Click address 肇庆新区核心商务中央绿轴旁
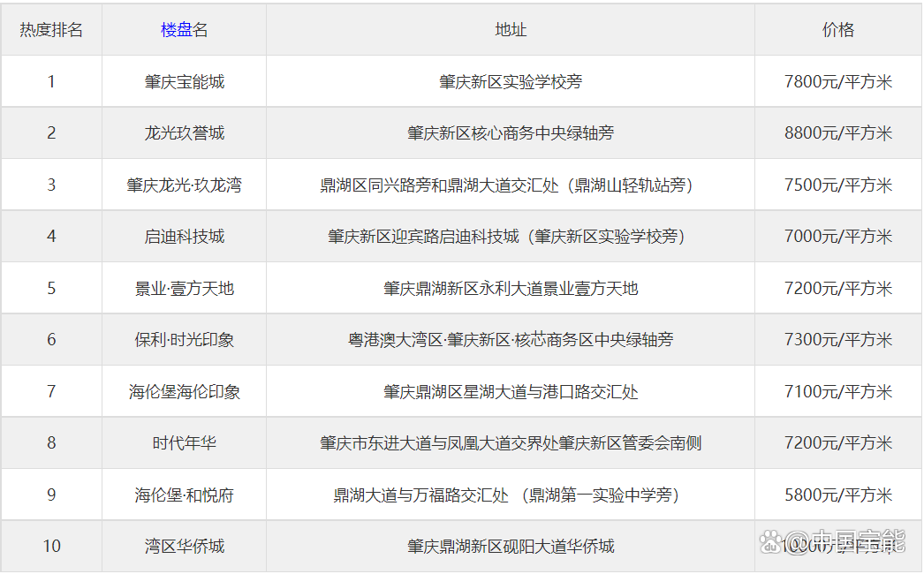924x574 pixels. [x=511, y=133]
